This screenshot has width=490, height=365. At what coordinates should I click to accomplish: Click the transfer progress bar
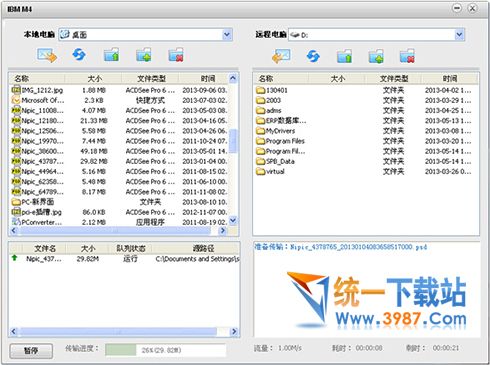tap(166, 350)
